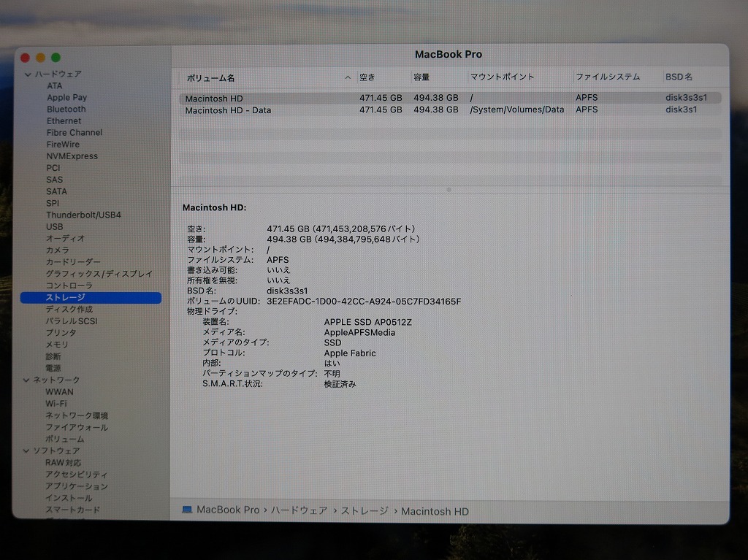The height and width of the screenshot is (560, 748).
Task: Select コントローラ in the sidebar
Action: pyautogui.click(x=69, y=285)
